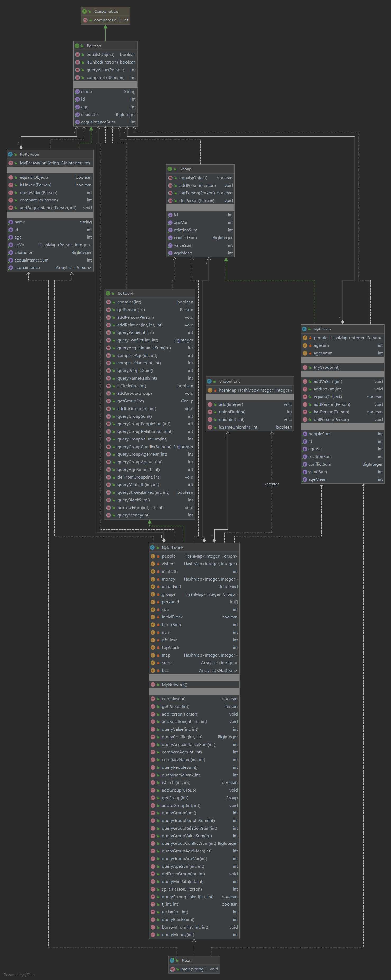Select stack ArrayList<Integer> field in MyNetwork
391x980 pixels.
click(x=194, y=663)
